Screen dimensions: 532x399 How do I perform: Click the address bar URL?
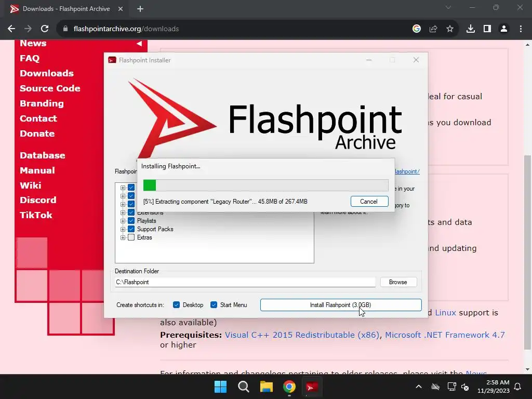point(126,29)
